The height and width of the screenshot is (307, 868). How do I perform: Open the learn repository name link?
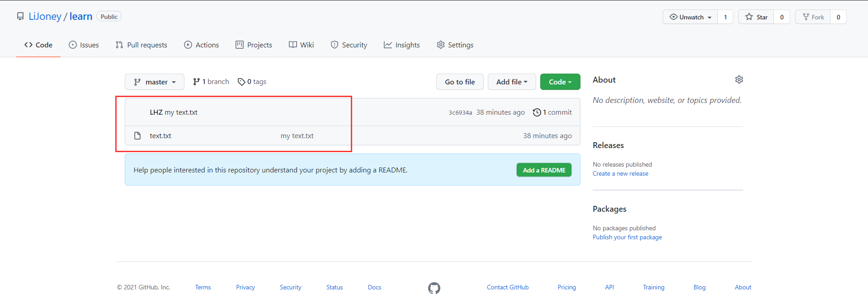pos(81,17)
